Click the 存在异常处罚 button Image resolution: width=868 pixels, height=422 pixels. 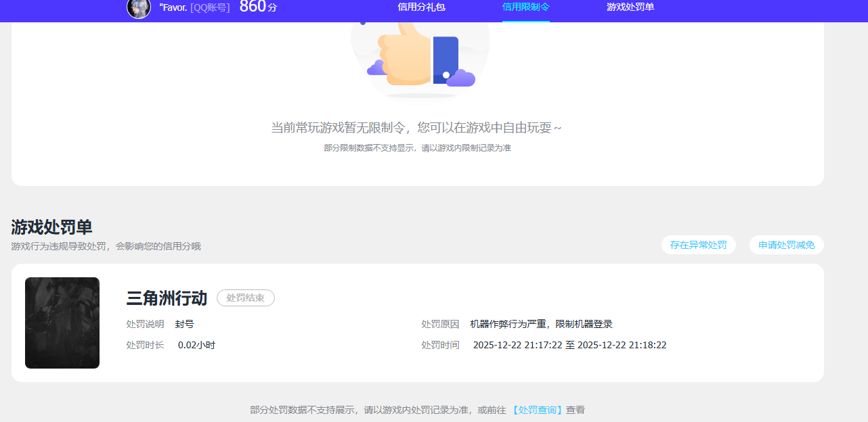[x=698, y=245]
